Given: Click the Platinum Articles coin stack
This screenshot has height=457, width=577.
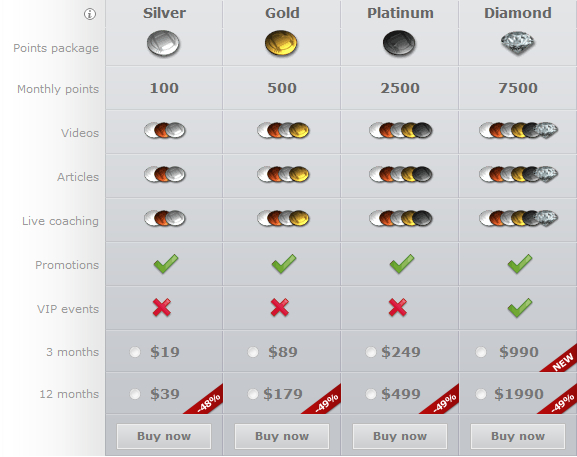Looking at the screenshot, I should [401, 174].
